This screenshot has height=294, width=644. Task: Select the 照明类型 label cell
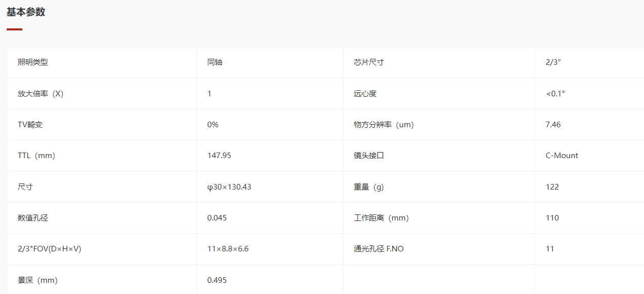(33, 62)
